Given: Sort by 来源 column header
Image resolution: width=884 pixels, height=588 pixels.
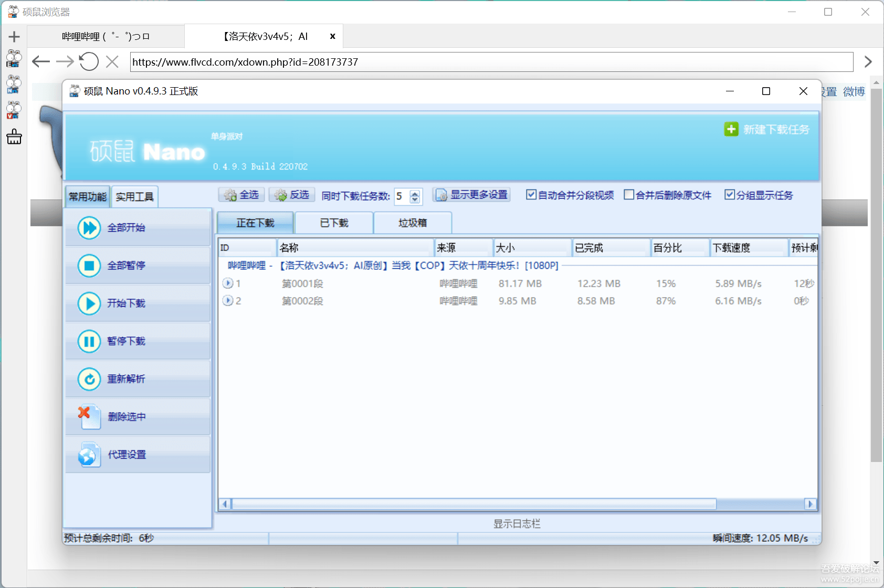Looking at the screenshot, I should 464,248.
